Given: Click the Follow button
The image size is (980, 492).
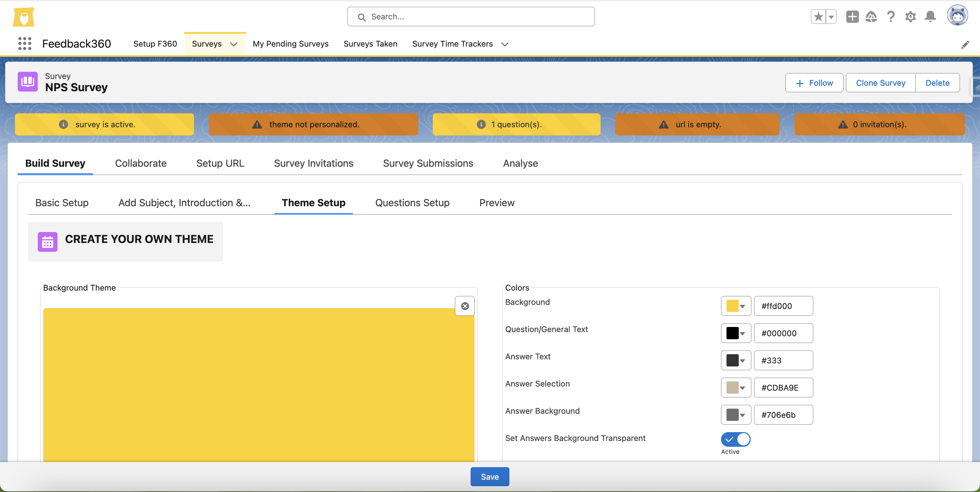Looking at the screenshot, I should pyautogui.click(x=814, y=83).
